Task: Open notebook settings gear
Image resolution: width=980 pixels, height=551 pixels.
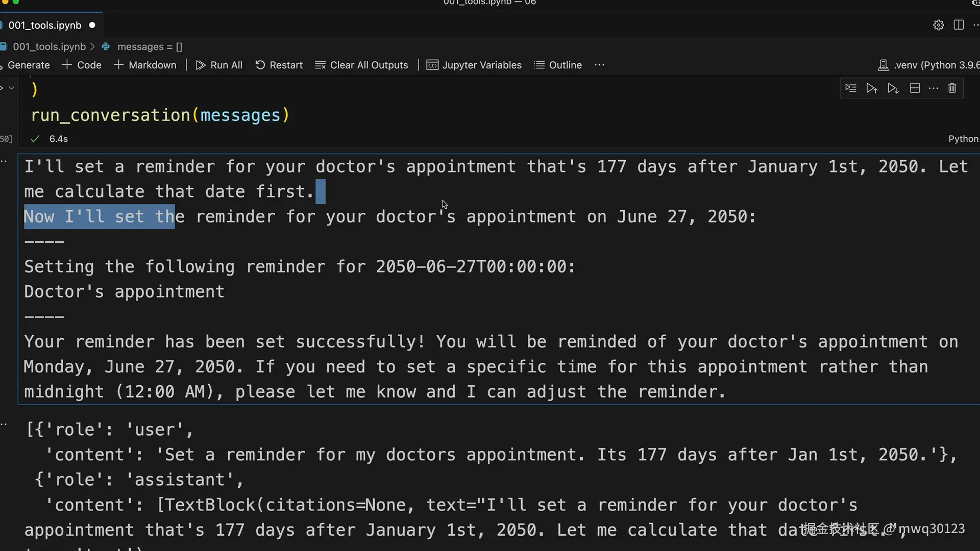Action: click(x=938, y=25)
